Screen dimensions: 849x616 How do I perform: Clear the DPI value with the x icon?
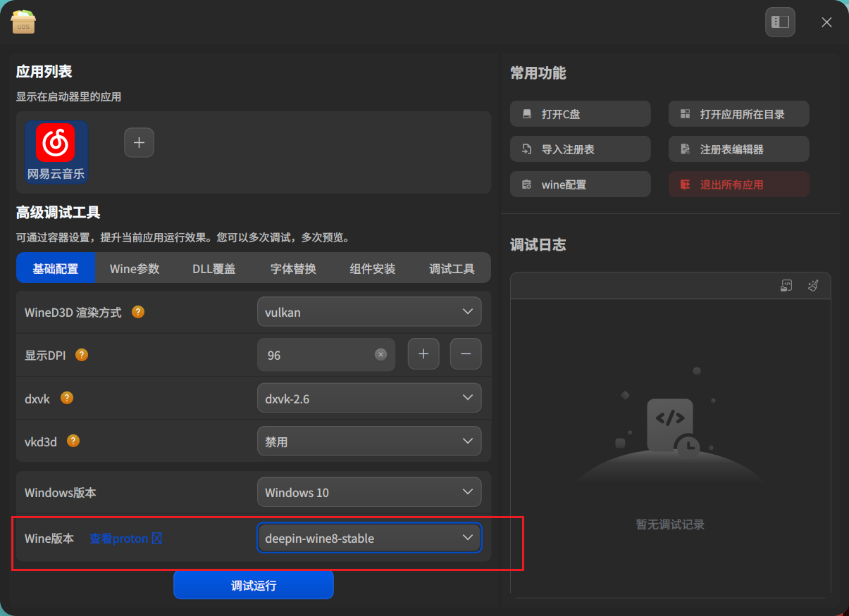(x=380, y=355)
